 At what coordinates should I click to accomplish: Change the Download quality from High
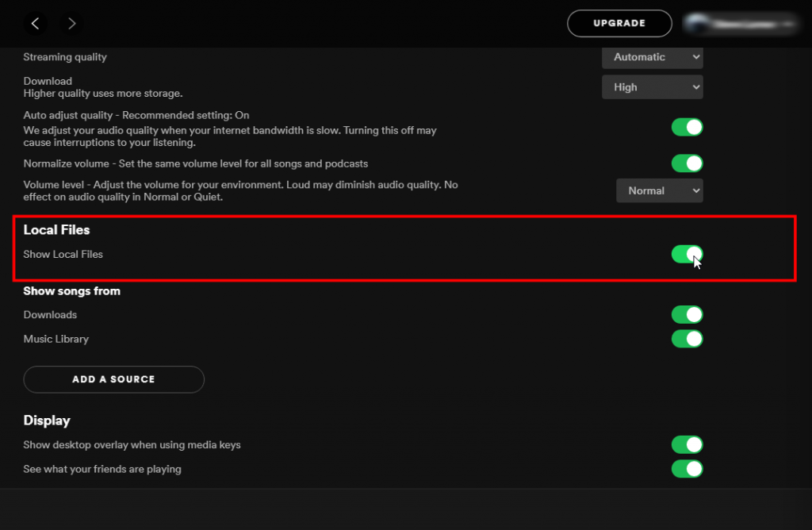[652, 86]
